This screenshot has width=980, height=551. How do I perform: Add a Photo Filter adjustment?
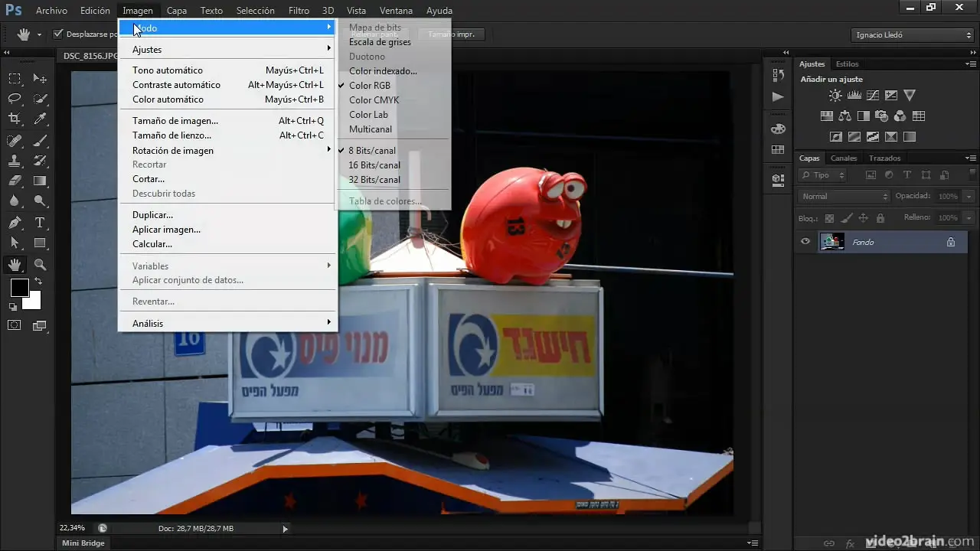[881, 116]
